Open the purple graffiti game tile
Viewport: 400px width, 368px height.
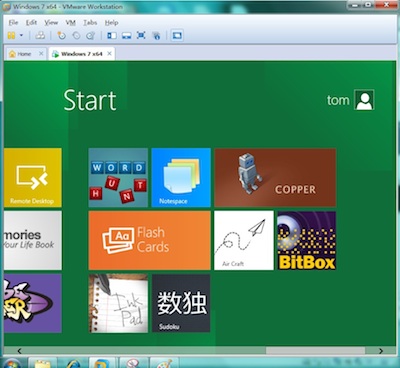[x=33, y=303]
